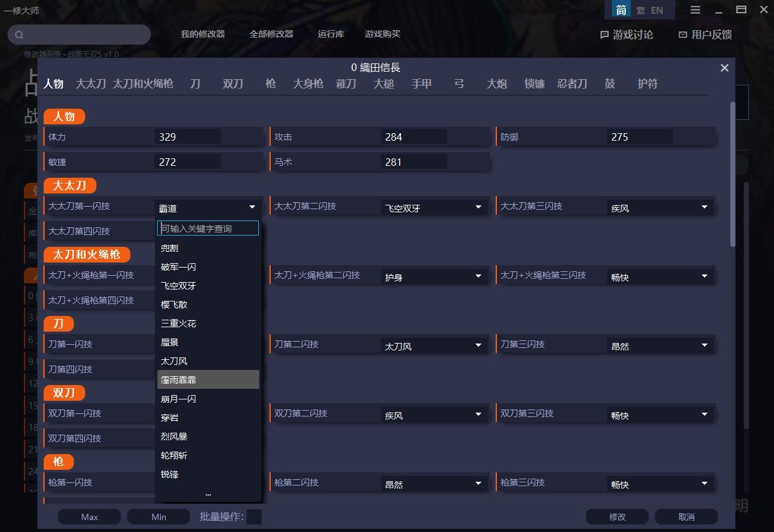This screenshot has height=532, width=774.
Task: Expand 刀第三闪技 dropdown showing 昂然
Action: click(x=660, y=345)
